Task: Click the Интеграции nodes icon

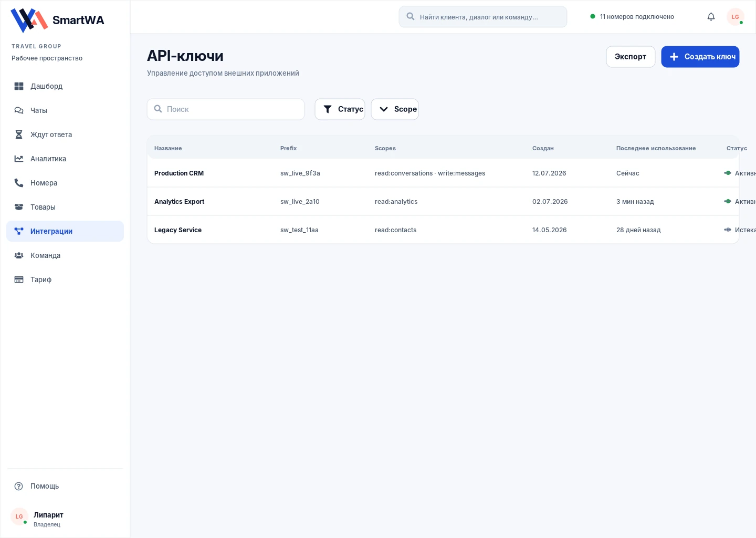Action: [19, 231]
